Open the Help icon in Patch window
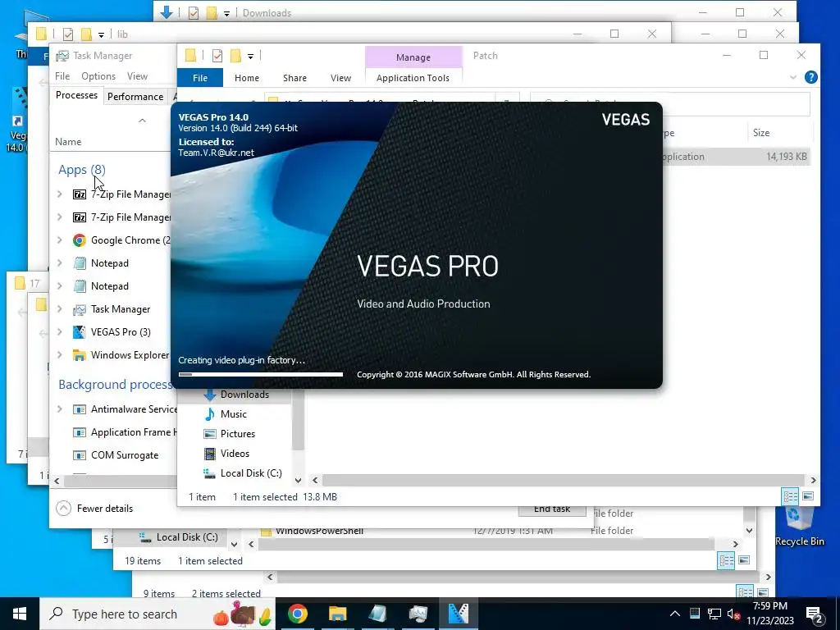840x630 pixels. pos(811,77)
